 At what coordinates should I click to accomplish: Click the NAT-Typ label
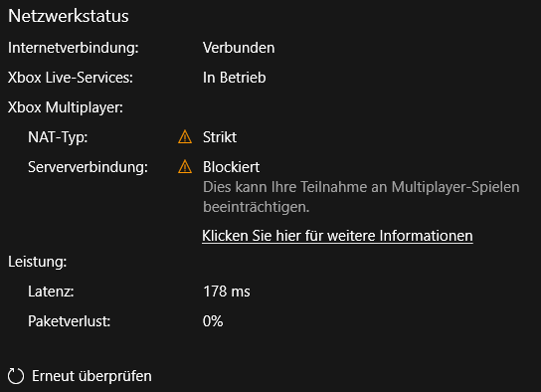(58, 137)
